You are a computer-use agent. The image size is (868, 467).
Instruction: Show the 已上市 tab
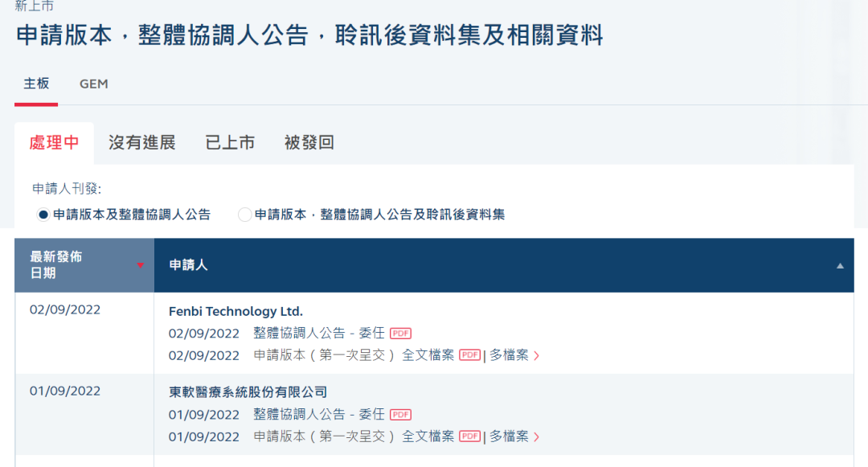(230, 143)
